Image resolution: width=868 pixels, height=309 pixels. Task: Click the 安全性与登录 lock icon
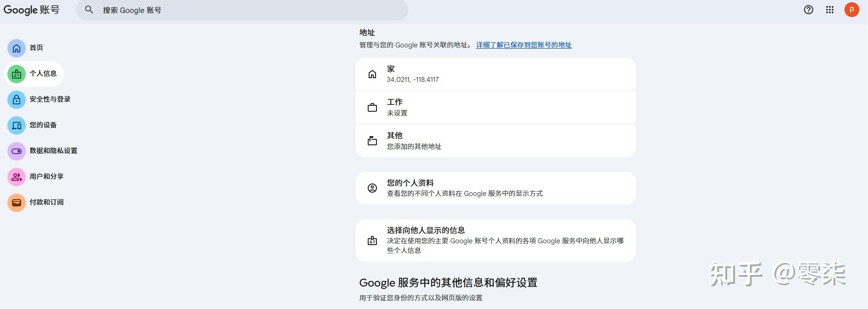pyautogui.click(x=17, y=99)
